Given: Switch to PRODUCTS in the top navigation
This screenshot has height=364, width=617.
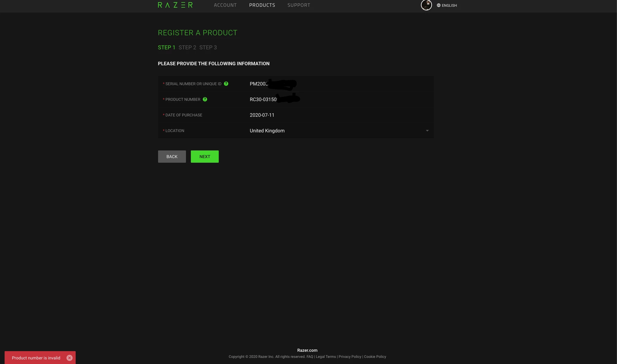Looking at the screenshot, I should pos(262,5).
